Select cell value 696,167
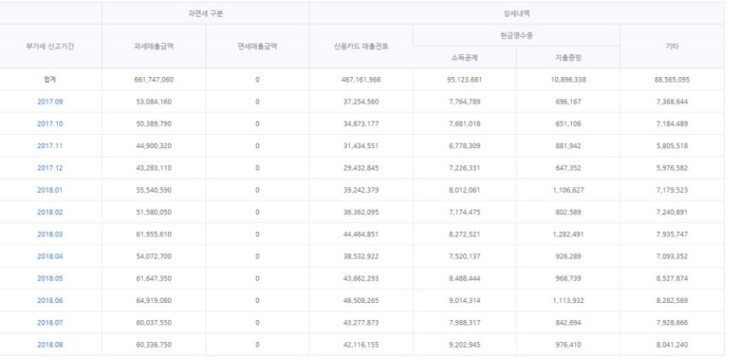This screenshot has height=360, width=740. [x=568, y=102]
